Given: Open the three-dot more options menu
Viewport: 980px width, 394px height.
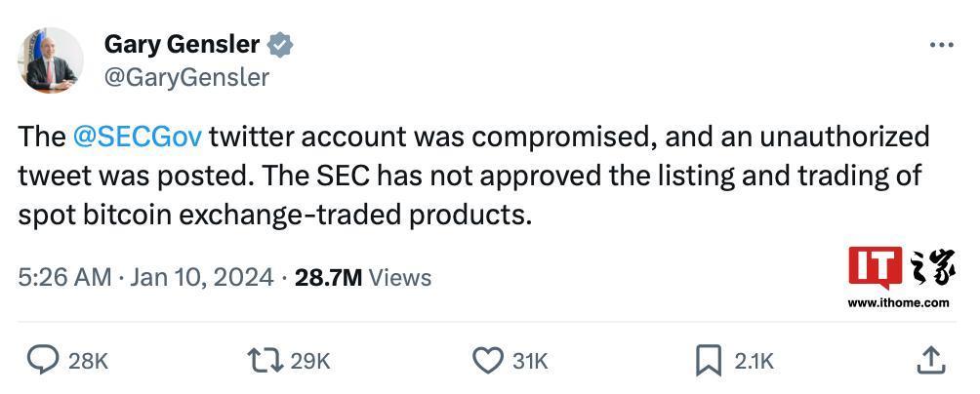Looking at the screenshot, I should pos(941,45).
